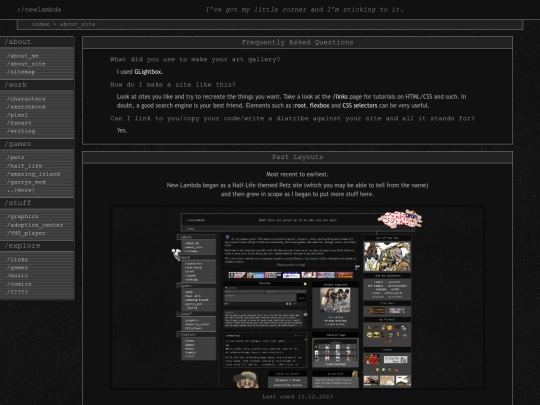
Task: Open the /sketchbook link
Action: click(x=26, y=107)
